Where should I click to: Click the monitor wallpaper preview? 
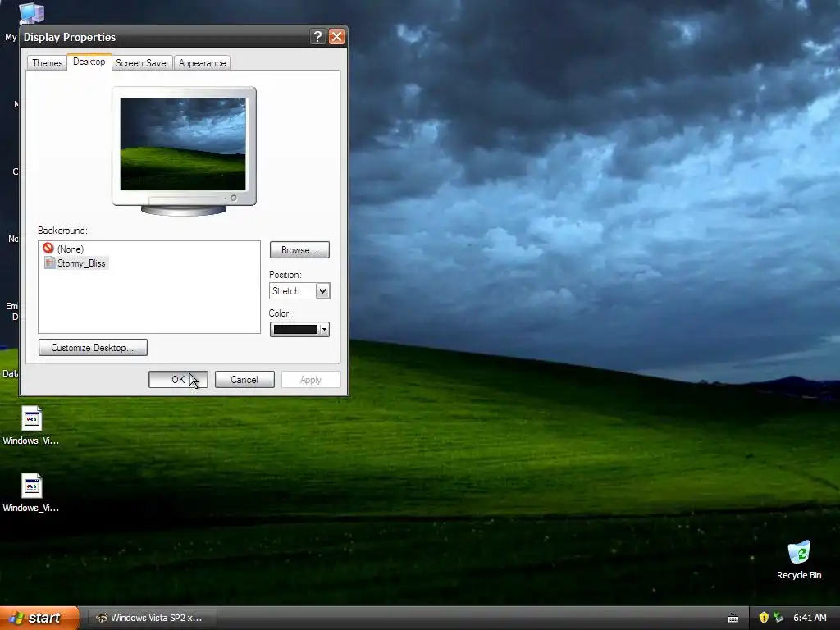[x=183, y=144]
